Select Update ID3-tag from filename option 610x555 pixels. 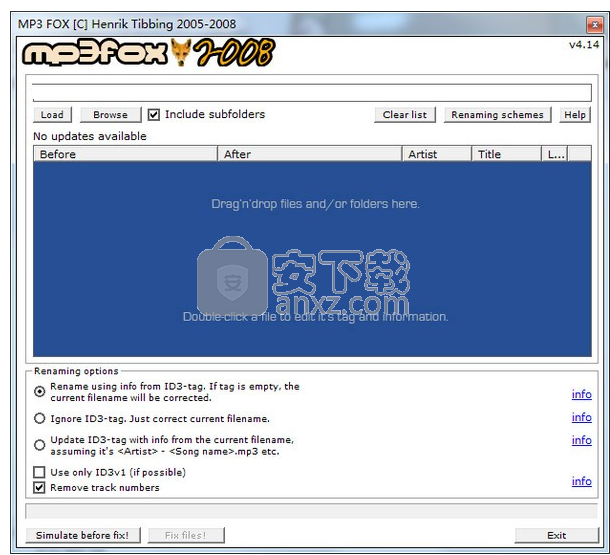point(39,445)
